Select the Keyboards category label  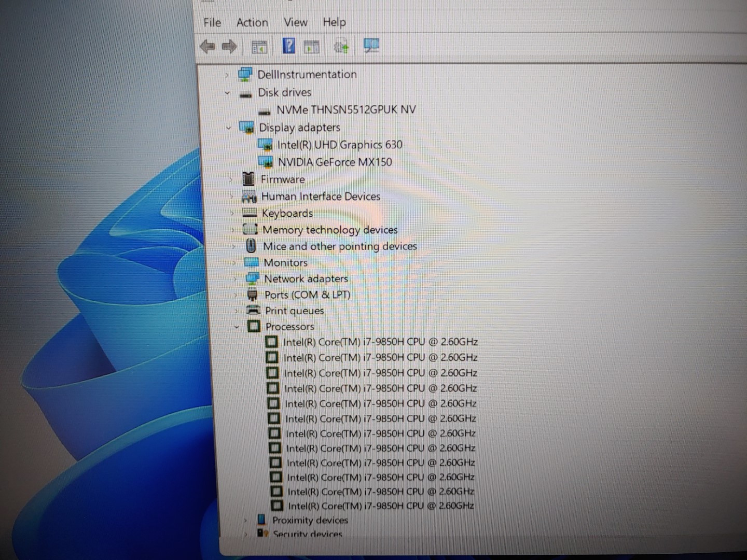point(287,214)
